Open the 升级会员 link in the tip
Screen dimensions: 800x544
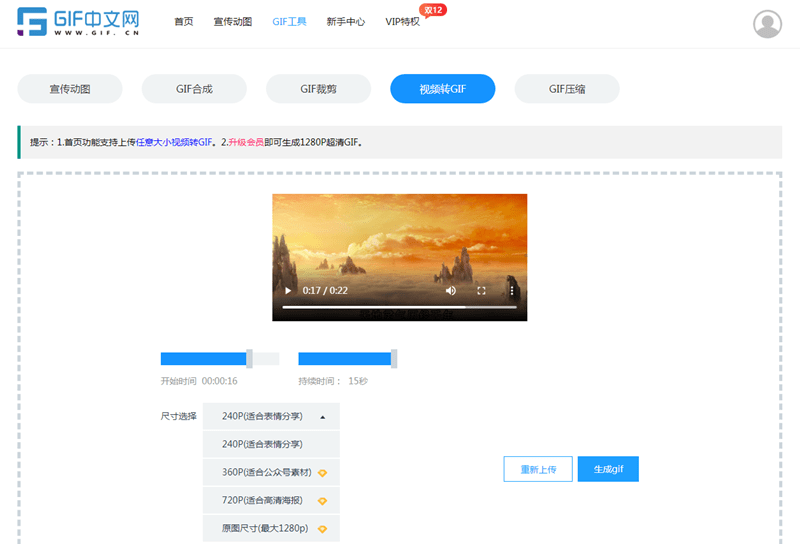[x=246, y=142]
